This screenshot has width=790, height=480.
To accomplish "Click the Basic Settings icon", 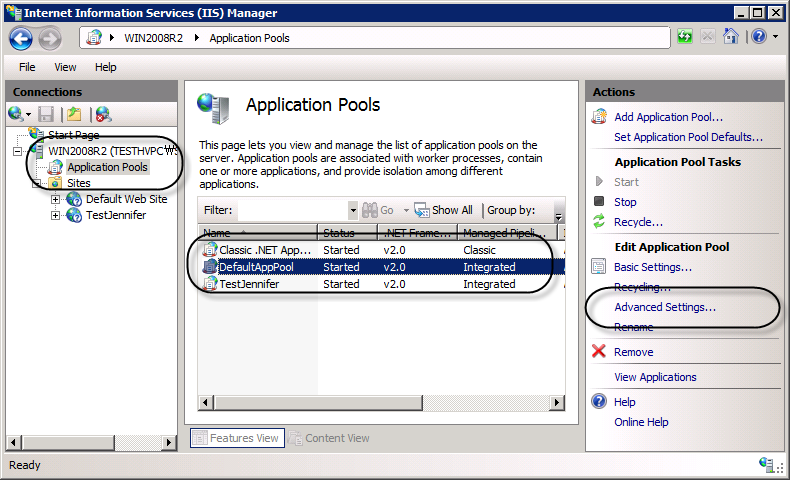I will tap(599, 266).
